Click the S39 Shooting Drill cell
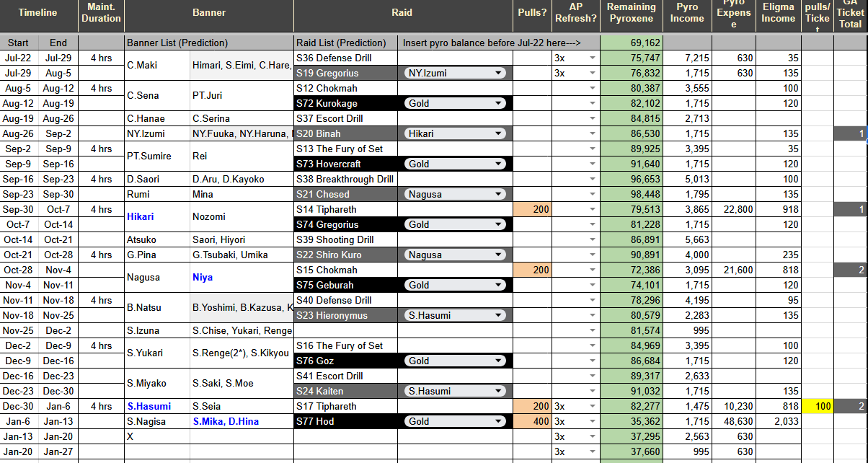The height and width of the screenshot is (463, 868). point(346,239)
